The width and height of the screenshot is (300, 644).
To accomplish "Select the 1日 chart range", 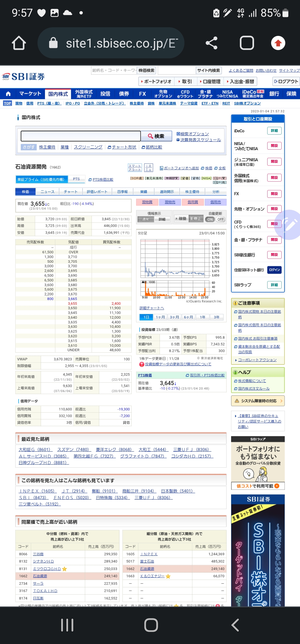I will (x=146, y=317).
